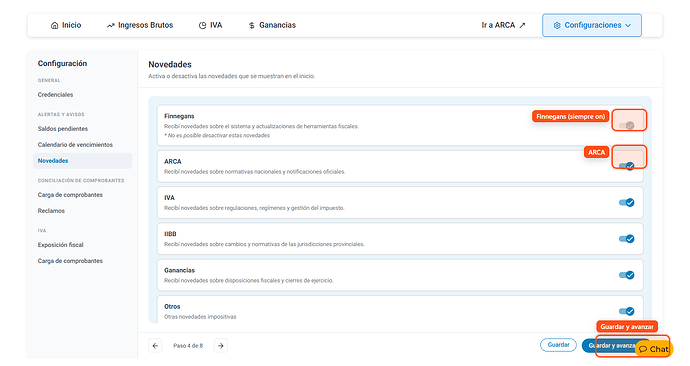The height and width of the screenshot is (366, 690).
Task: Disable the IIBB novedades switch
Action: pyautogui.click(x=627, y=239)
